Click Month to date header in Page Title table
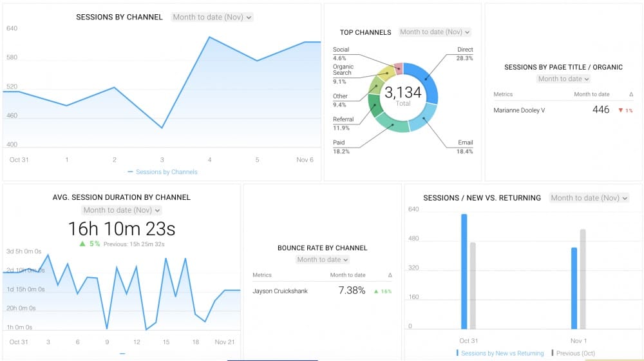This screenshot has width=644, height=361. [x=592, y=94]
